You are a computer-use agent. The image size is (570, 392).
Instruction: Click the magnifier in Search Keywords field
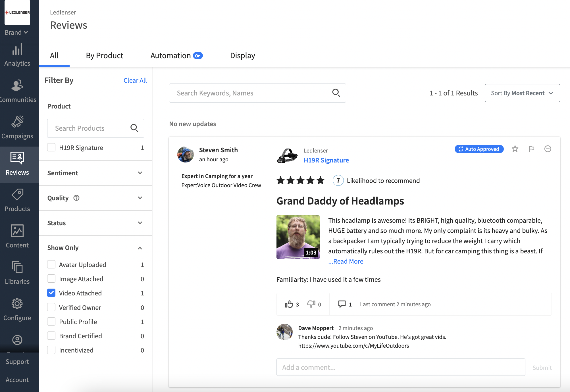336,93
